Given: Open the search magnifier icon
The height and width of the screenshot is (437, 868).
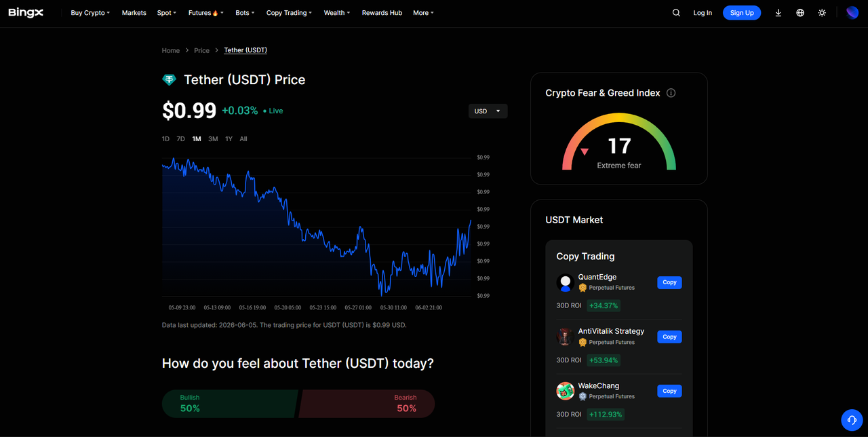Looking at the screenshot, I should tap(676, 13).
